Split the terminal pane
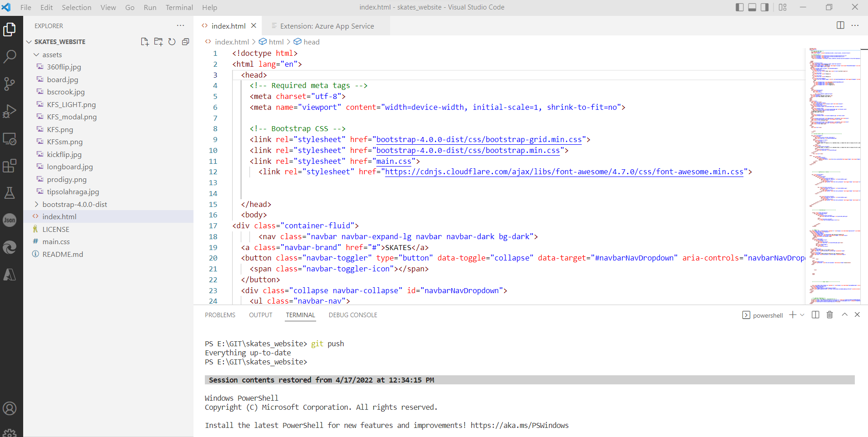 click(x=815, y=315)
